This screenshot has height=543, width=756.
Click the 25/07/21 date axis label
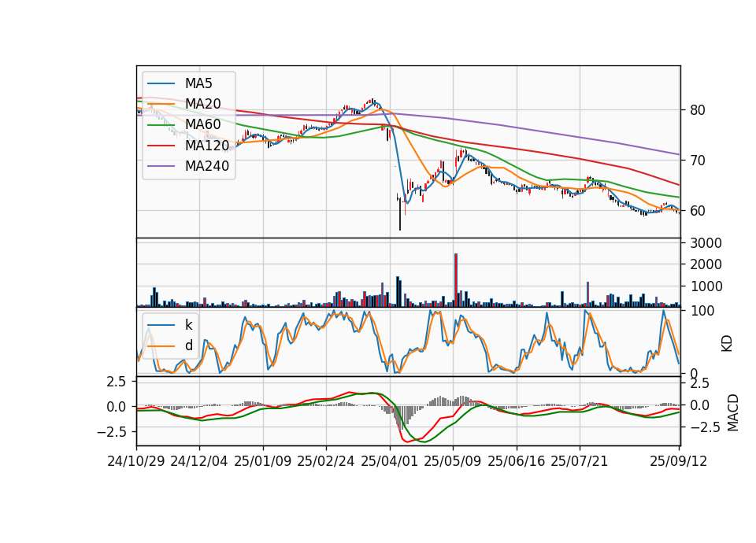579,461
